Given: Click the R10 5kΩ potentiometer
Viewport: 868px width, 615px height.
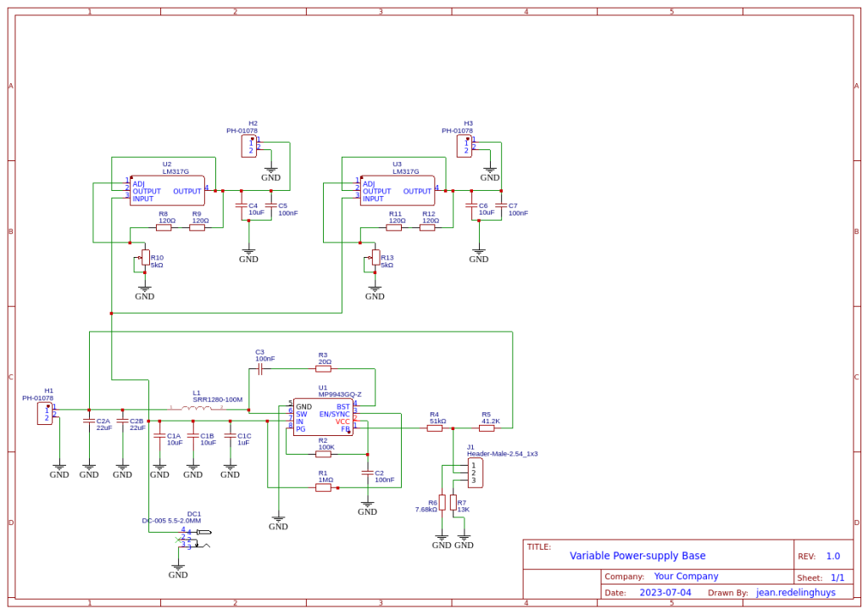Looking at the screenshot, I should click(x=145, y=257).
